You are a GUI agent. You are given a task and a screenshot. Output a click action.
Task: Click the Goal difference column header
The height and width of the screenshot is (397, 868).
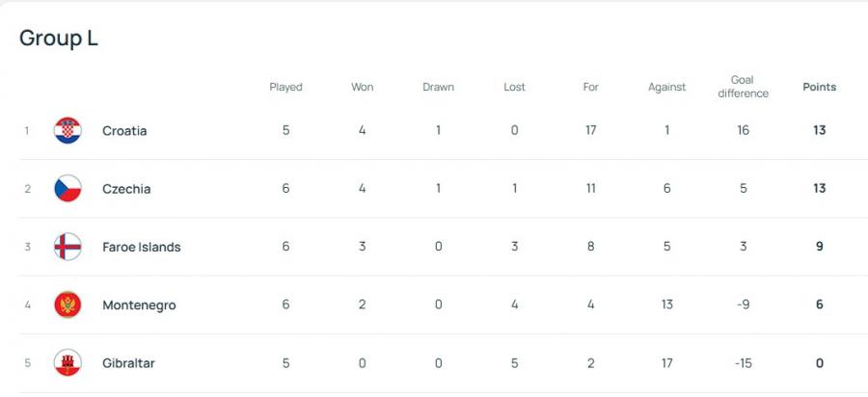(743, 87)
